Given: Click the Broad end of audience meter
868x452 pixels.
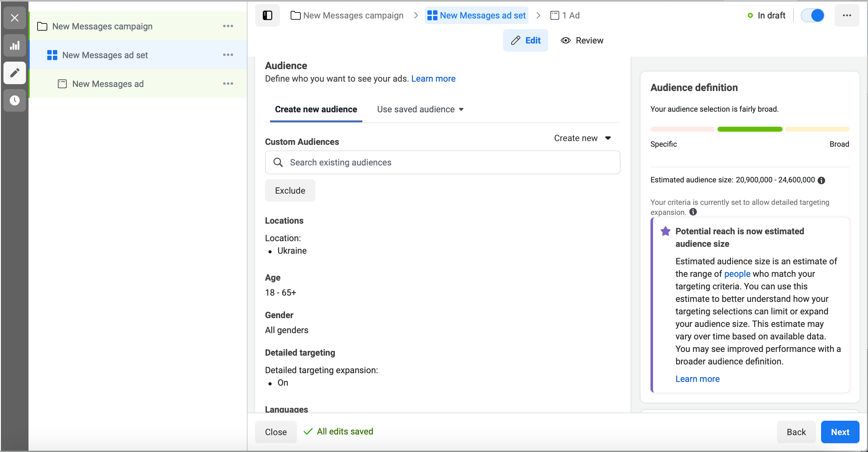Looking at the screenshot, I should click(x=817, y=129).
